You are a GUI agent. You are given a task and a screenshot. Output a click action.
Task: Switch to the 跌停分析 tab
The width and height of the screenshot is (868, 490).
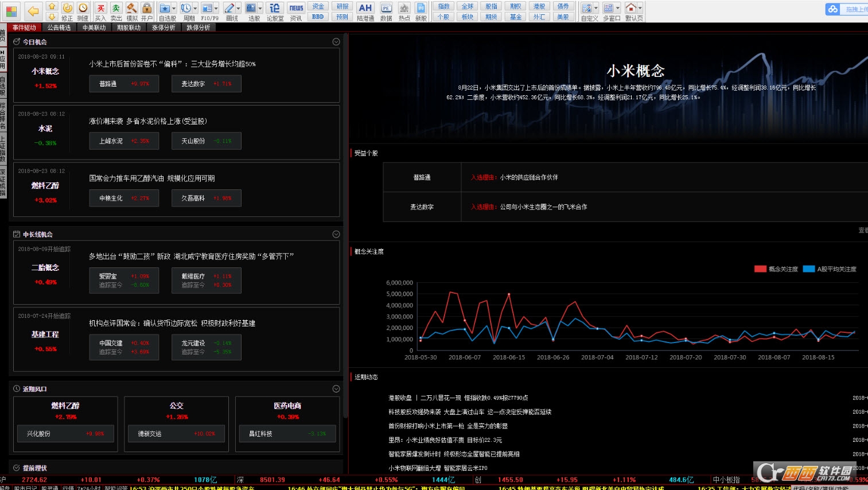198,28
